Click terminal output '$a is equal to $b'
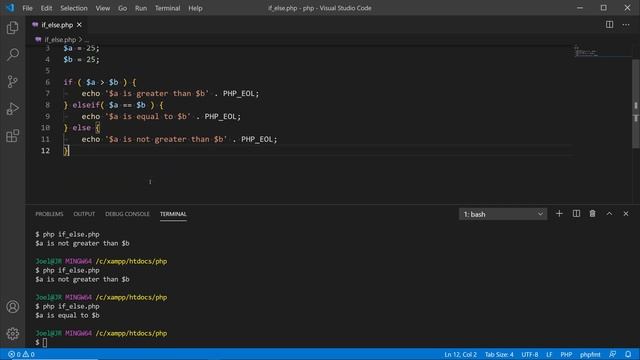 [x=67, y=315]
